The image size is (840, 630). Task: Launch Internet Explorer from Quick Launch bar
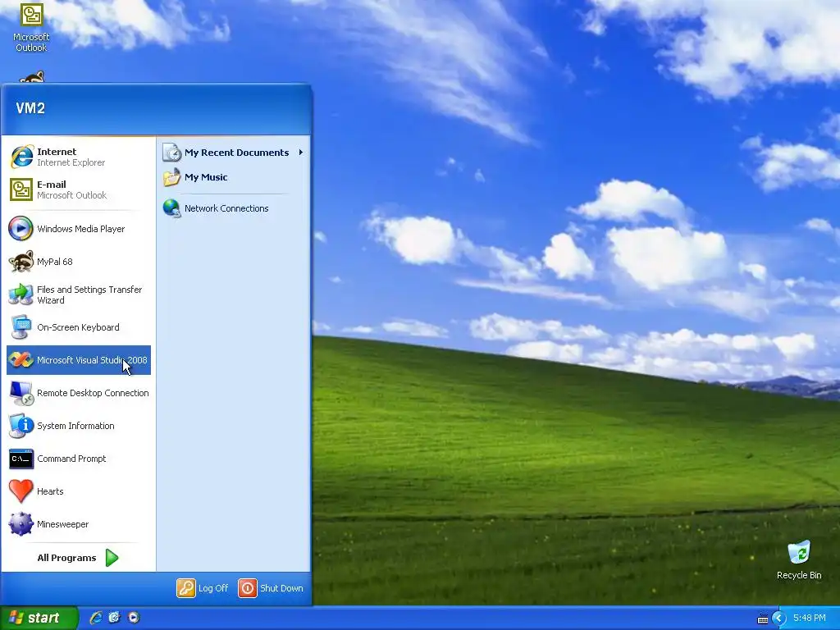(x=96, y=618)
